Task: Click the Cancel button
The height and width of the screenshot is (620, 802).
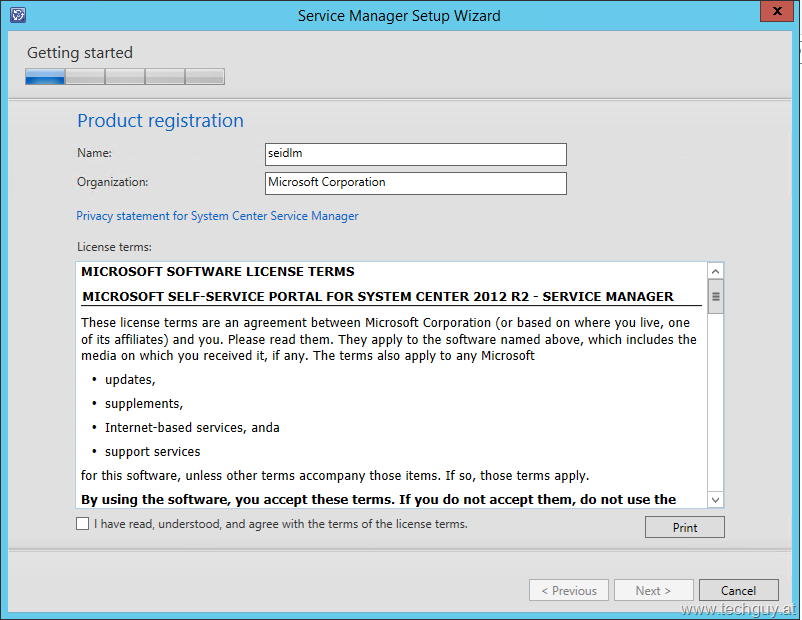Action: coord(738,590)
